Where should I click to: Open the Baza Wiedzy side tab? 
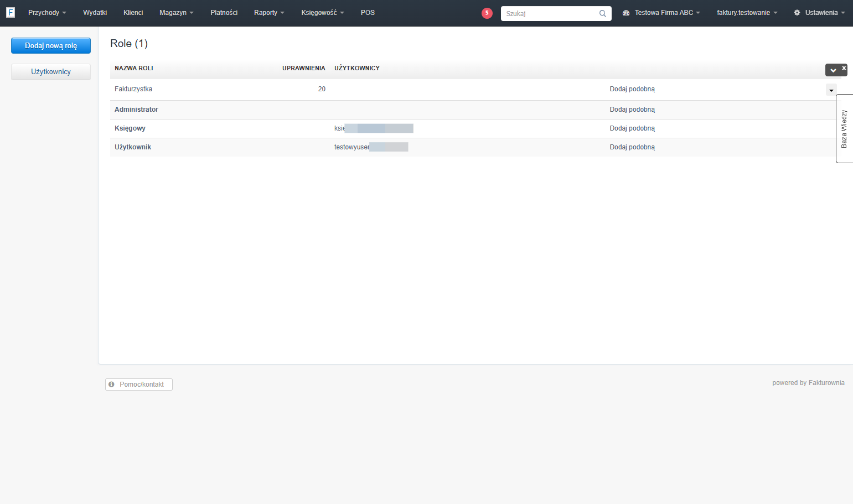844,128
